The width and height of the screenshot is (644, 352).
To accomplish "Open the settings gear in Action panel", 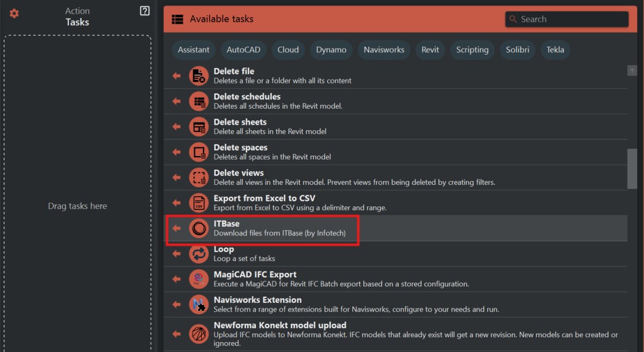I will (14, 13).
